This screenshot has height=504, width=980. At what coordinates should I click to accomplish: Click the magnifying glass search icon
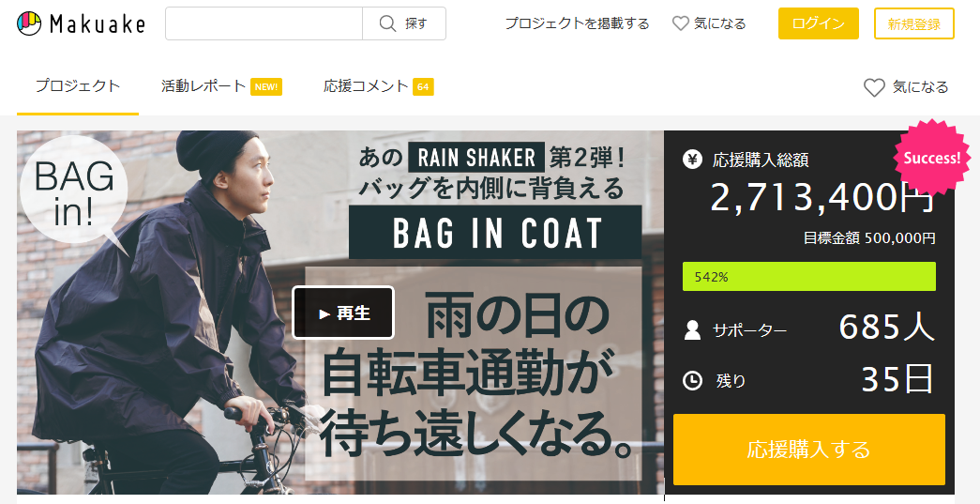tap(387, 23)
